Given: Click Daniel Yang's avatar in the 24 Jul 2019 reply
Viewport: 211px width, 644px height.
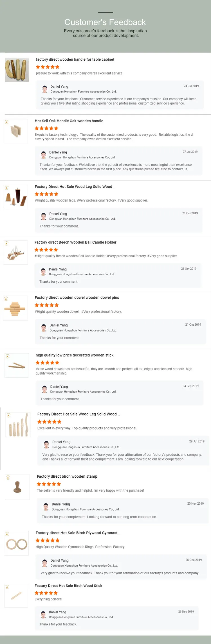Looking at the screenshot, I should pos(45,89).
